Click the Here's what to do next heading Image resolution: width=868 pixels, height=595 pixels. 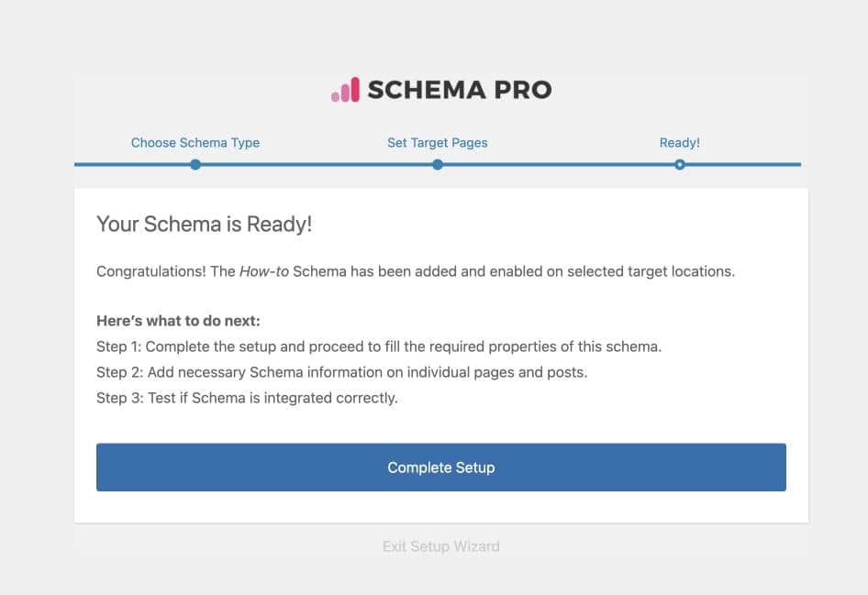point(178,322)
